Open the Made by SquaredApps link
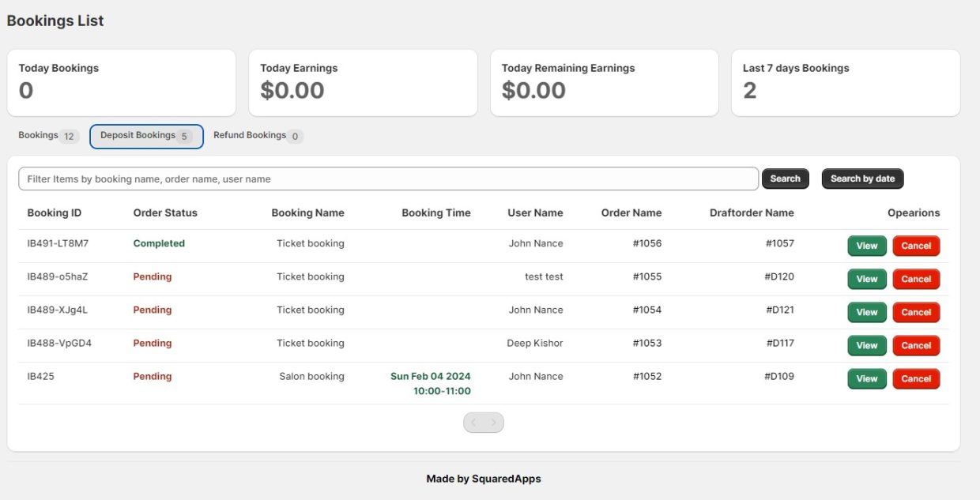 tap(483, 478)
